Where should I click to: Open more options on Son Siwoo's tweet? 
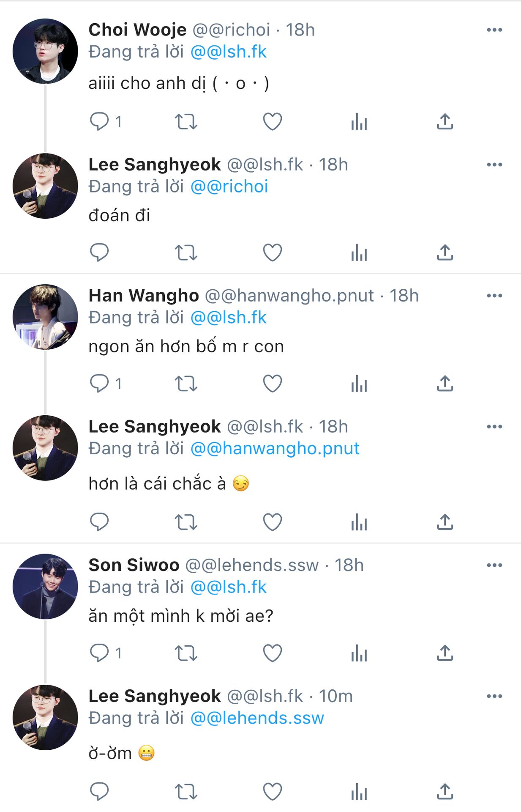[x=494, y=565]
